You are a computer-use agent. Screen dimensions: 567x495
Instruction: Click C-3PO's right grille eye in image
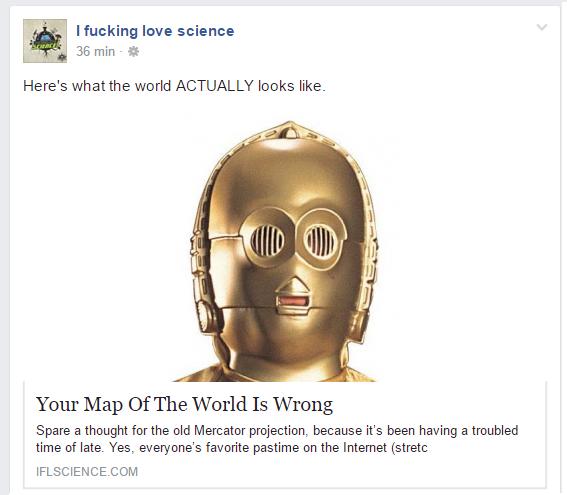click(x=321, y=240)
